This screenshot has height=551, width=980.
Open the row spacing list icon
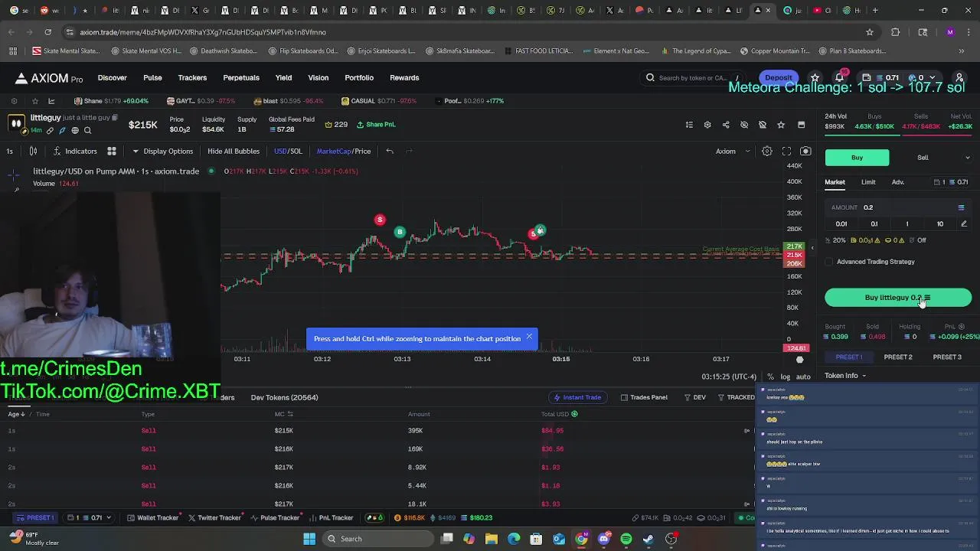689,125
